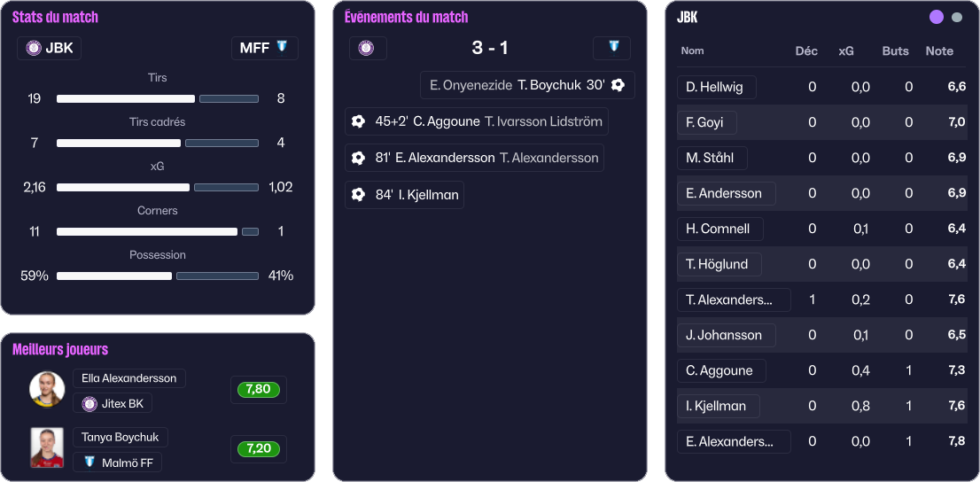Click the goal ball icon beside T. Boychuk 30'
Image resolution: width=980 pixels, height=482 pixels.
pos(618,85)
